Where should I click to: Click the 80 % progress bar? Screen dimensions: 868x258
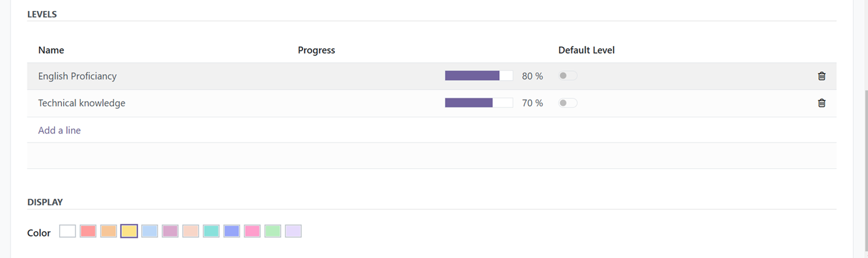(479, 76)
